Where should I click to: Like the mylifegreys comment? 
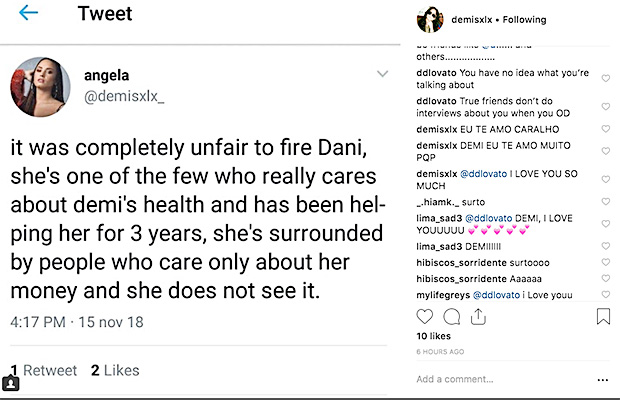pyautogui.click(x=605, y=294)
